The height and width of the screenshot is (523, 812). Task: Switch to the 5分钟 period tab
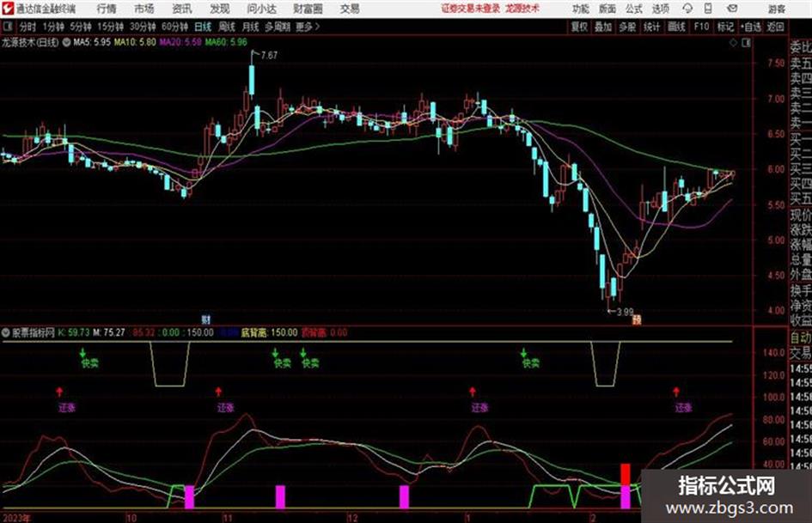pos(80,27)
